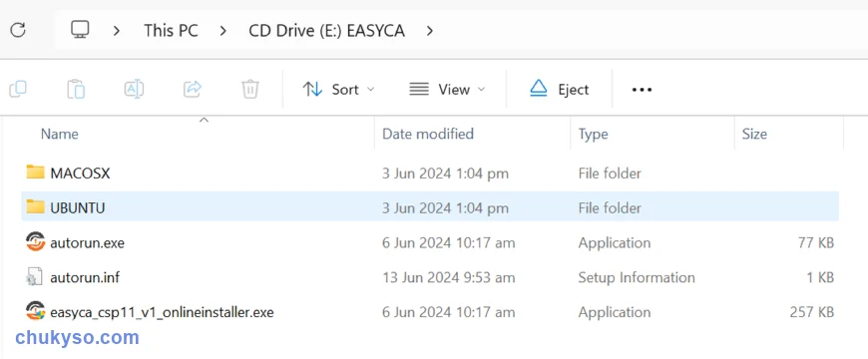Open the View dropdown menu

click(x=447, y=89)
